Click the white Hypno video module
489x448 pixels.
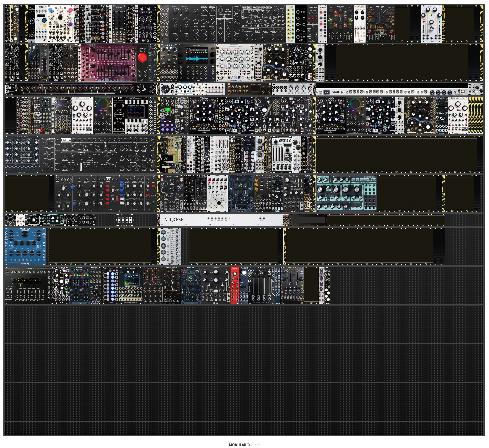click(x=431, y=24)
